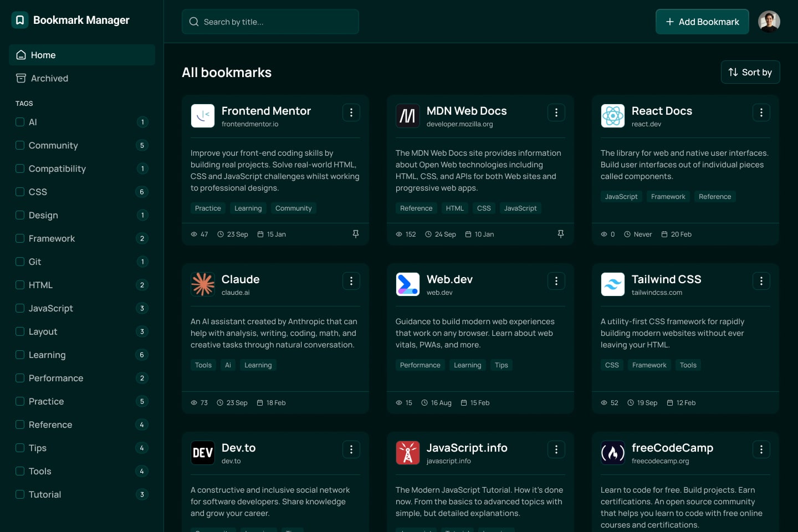Click the React Docs atom favicon
Image resolution: width=798 pixels, height=532 pixels.
point(613,116)
